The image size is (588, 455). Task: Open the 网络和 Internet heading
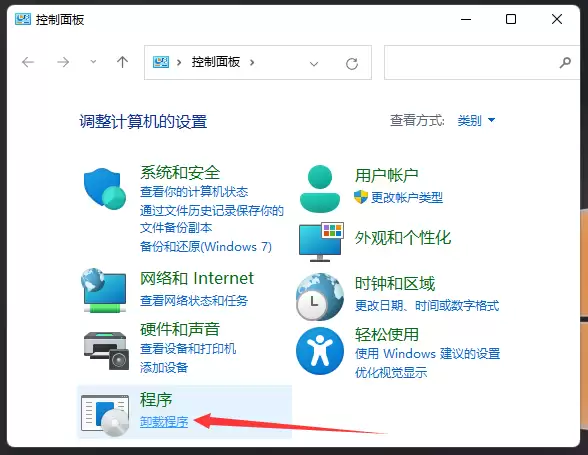pyautogui.click(x=197, y=278)
